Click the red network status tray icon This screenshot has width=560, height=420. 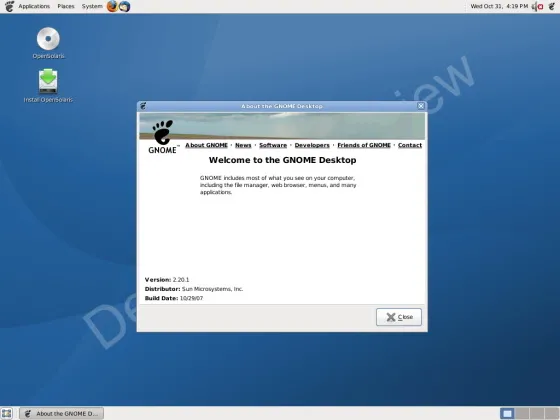coord(540,6)
